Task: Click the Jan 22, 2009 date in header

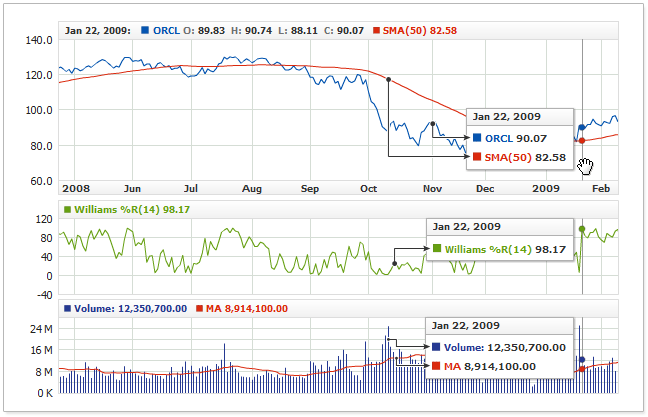Action: click(97, 31)
